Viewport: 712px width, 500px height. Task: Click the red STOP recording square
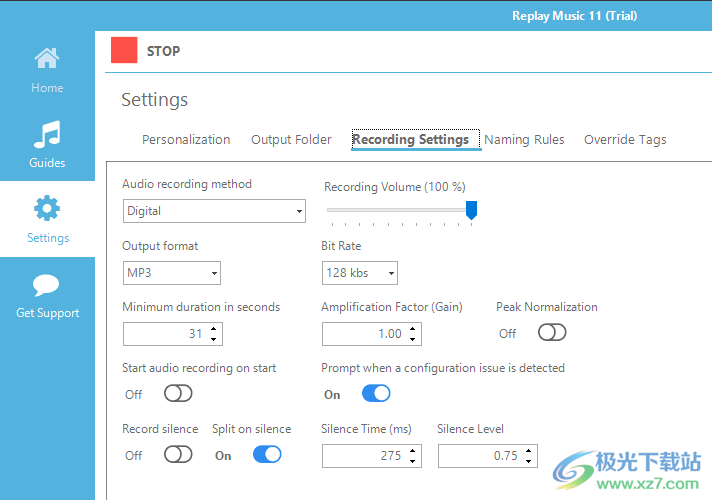pos(124,50)
